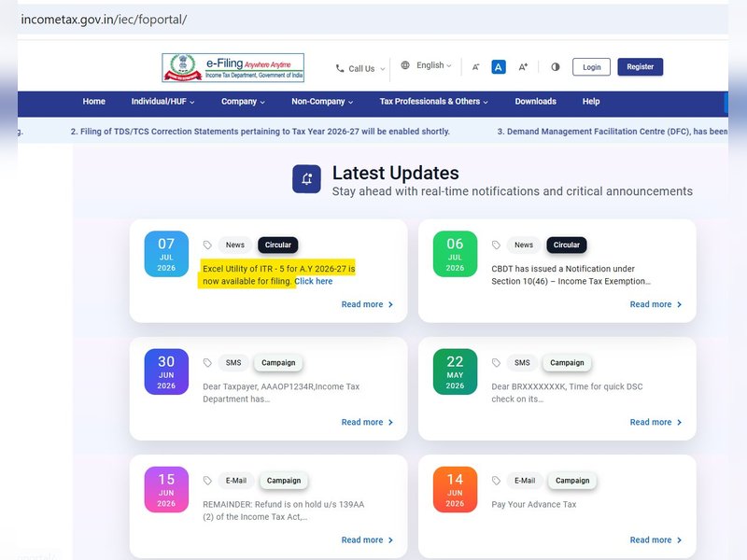The height and width of the screenshot is (560, 747).
Task: Click the 'Dear BRXXXXXXXK' message text
Action: [x=567, y=393]
